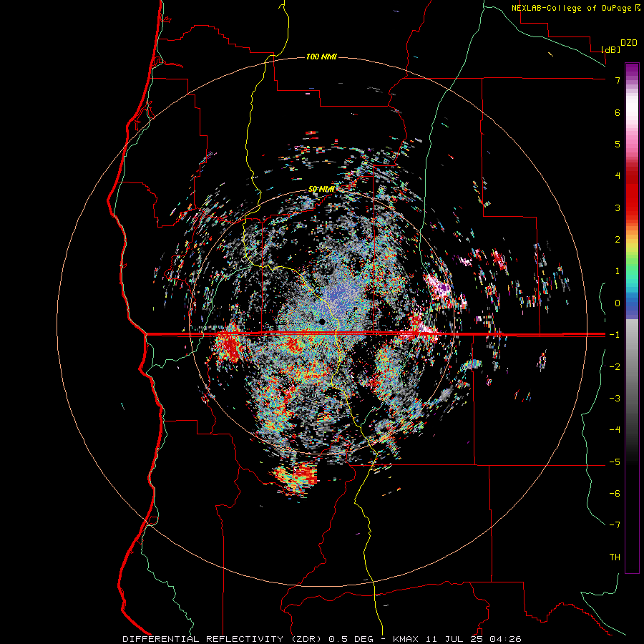Click the color scale value 4
Viewport: 644px width, 644px height.
[618, 176]
